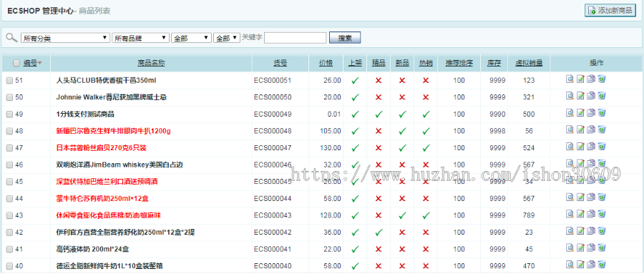The width and height of the screenshot is (644, 274).
Task: Tick the checkbox for row 44
Action: 9,198
